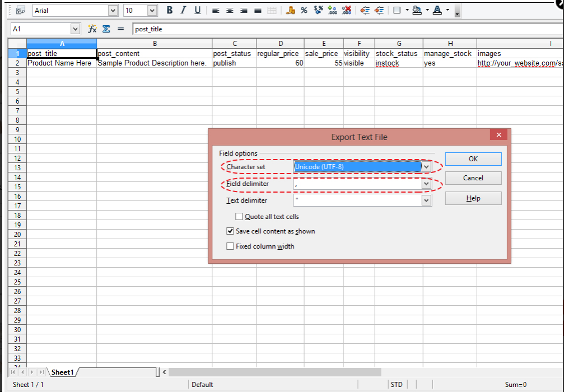Apply standard number format
Viewport: 564px width, 392px height.
click(x=318, y=11)
